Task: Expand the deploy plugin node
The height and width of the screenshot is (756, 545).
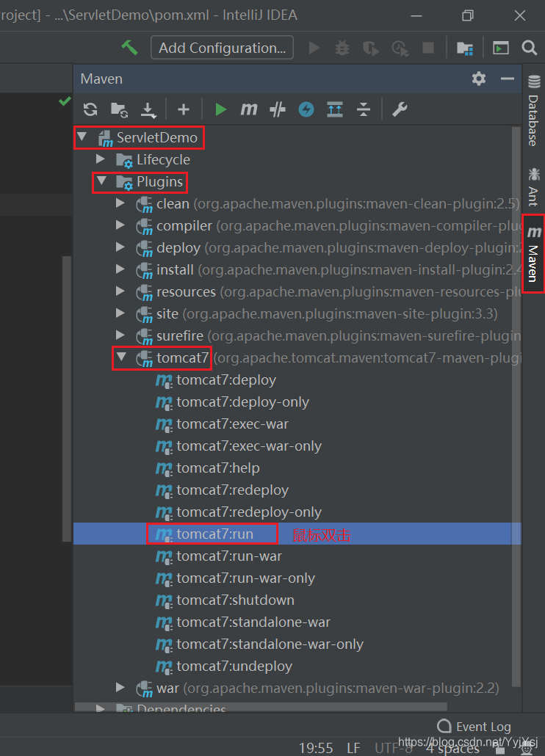Action: [120, 247]
